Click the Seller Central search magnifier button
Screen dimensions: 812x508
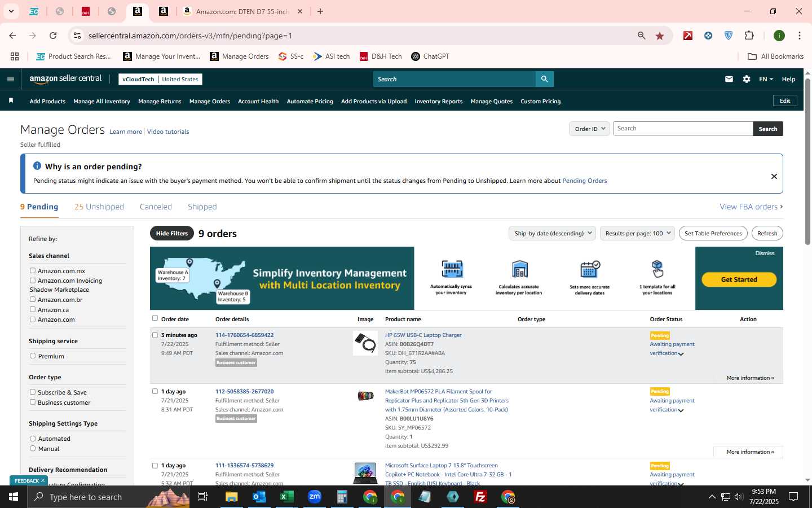pyautogui.click(x=544, y=79)
